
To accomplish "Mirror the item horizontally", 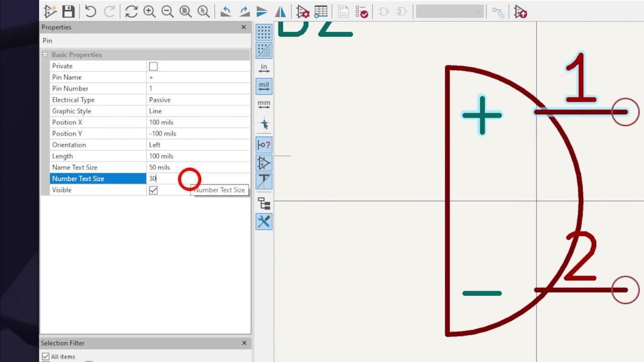I will (x=280, y=12).
